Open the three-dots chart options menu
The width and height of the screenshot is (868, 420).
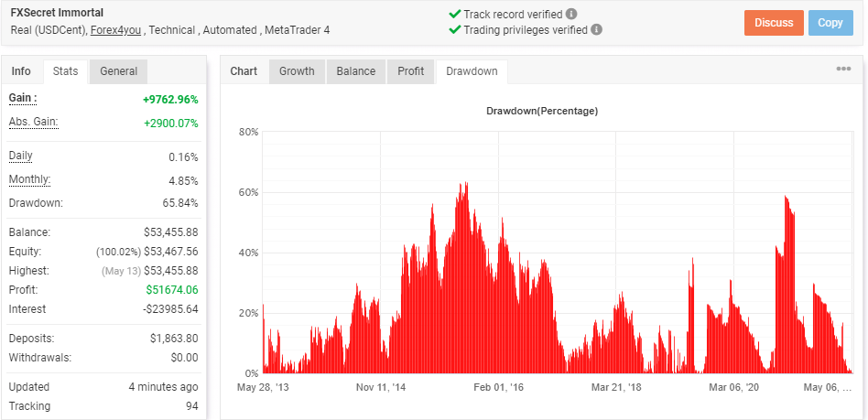pos(843,69)
